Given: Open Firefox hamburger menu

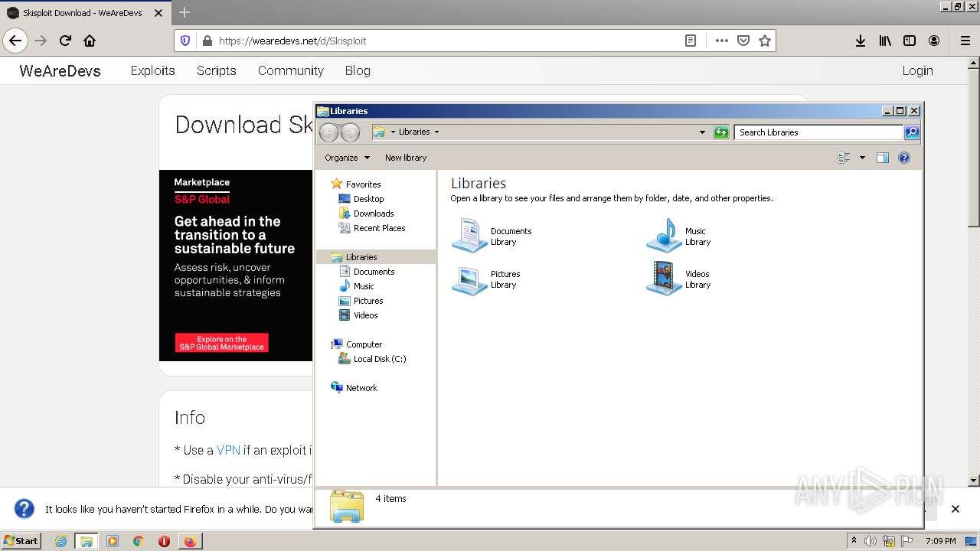Looking at the screenshot, I should click(x=965, y=41).
